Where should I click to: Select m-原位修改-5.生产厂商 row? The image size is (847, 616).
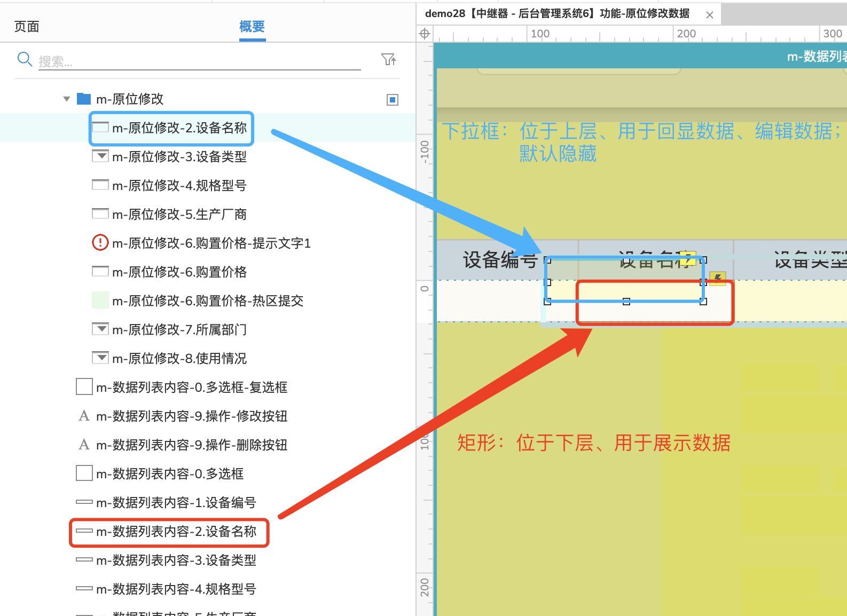tap(208, 215)
